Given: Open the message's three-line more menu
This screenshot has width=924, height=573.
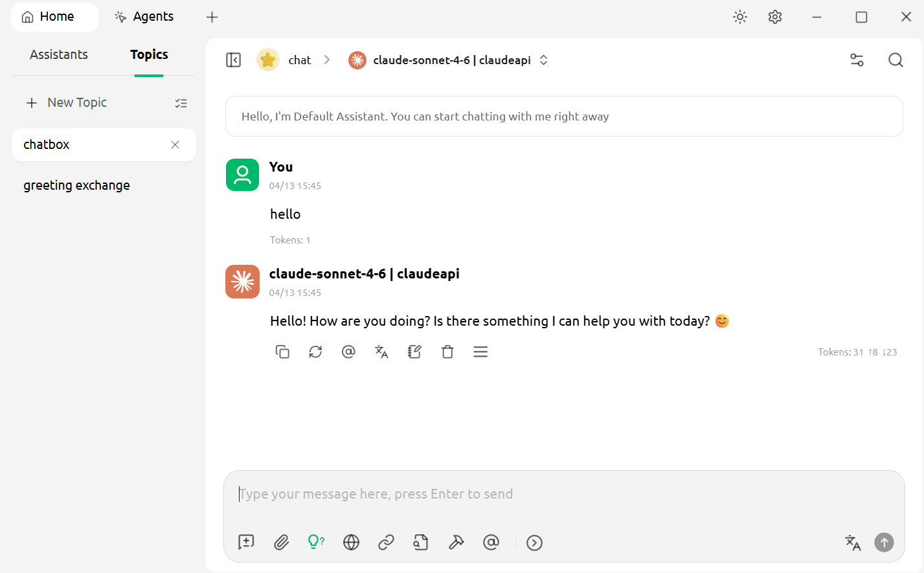Looking at the screenshot, I should [x=480, y=352].
